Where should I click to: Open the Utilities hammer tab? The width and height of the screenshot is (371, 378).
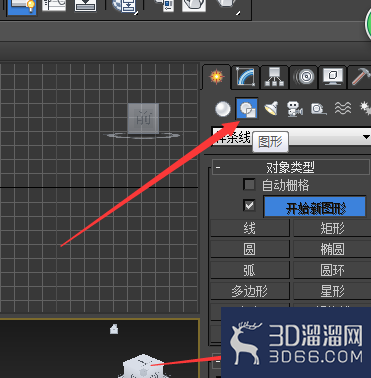click(x=360, y=77)
